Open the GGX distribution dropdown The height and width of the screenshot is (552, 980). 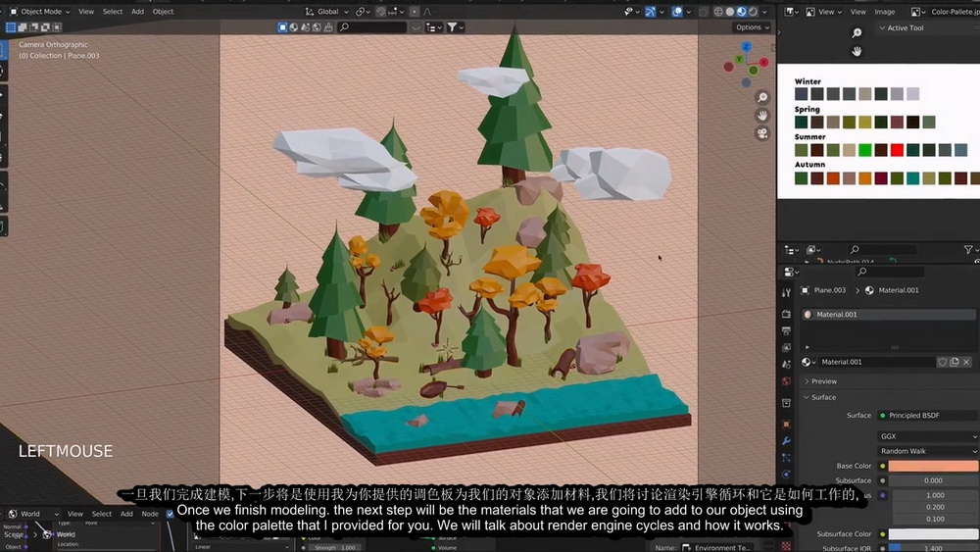click(929, 436)
